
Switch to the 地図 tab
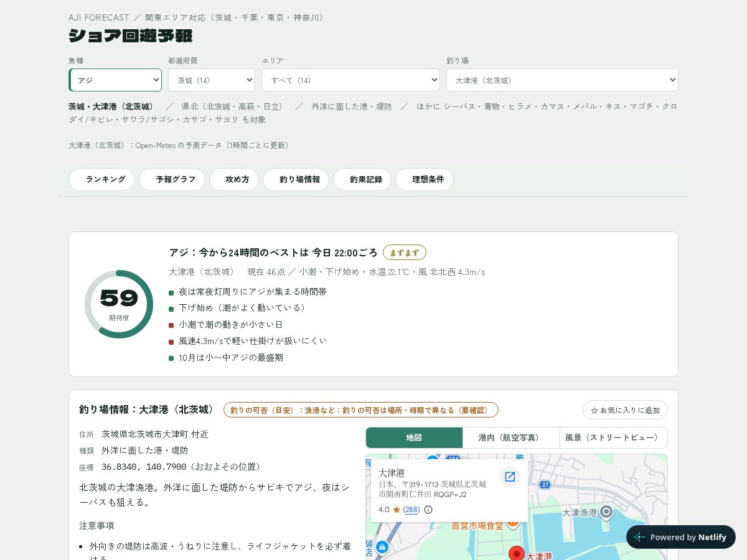[x=414, y=437]
